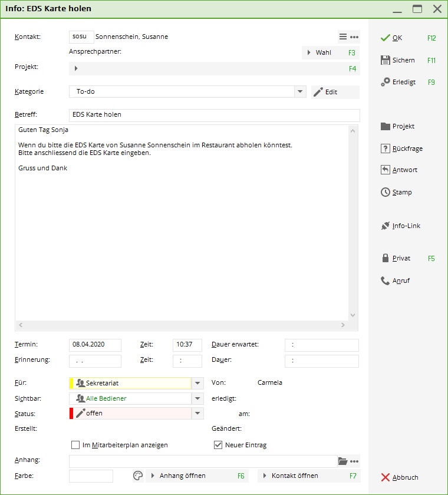Click the Antwort reply arrow icon
The width and height of the screenshot is (448, 495).
pos(386,170)
